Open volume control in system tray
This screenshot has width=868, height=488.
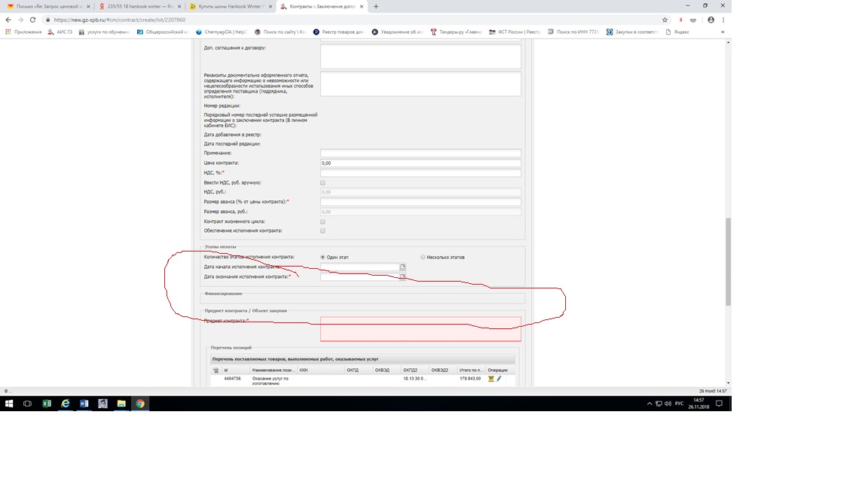(668, 404)
